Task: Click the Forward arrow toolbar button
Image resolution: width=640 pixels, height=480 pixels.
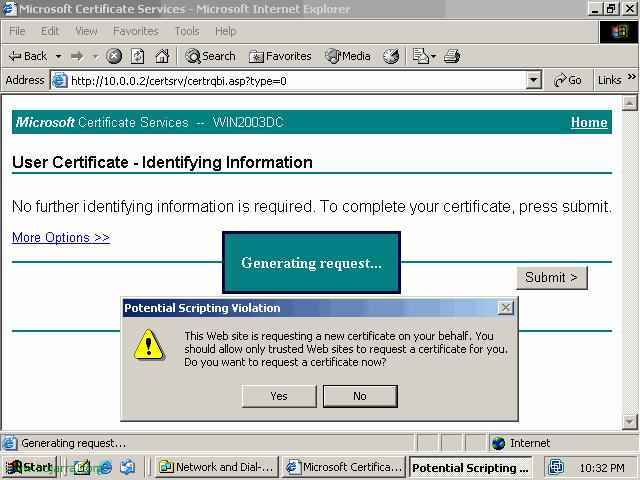Action: [x=77, y=56]
